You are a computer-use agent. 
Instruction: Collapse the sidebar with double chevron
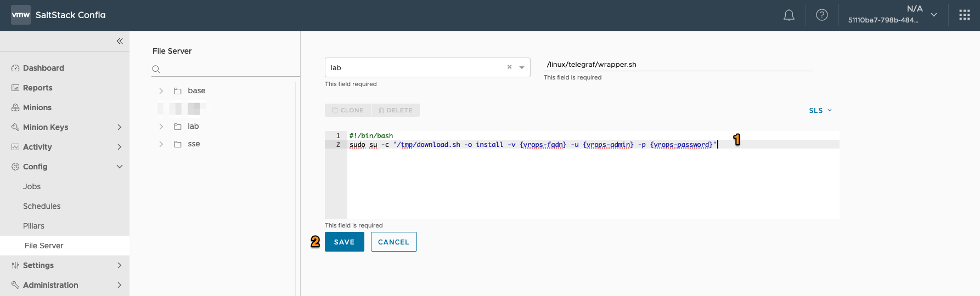[x=120, y=41]
